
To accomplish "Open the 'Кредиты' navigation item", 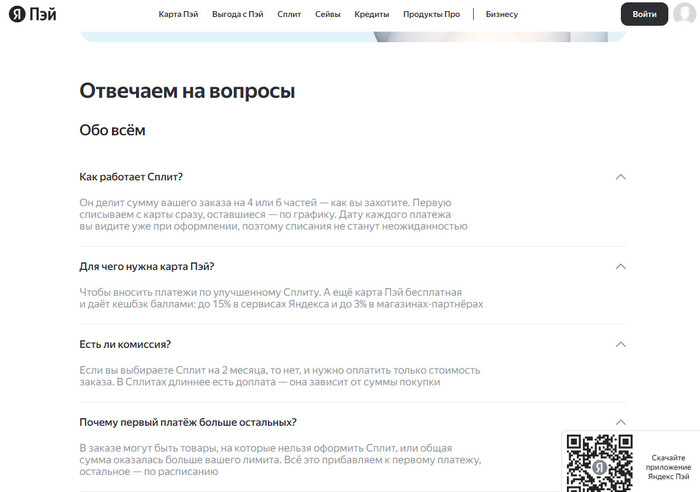I will click(x=371, y=14).
